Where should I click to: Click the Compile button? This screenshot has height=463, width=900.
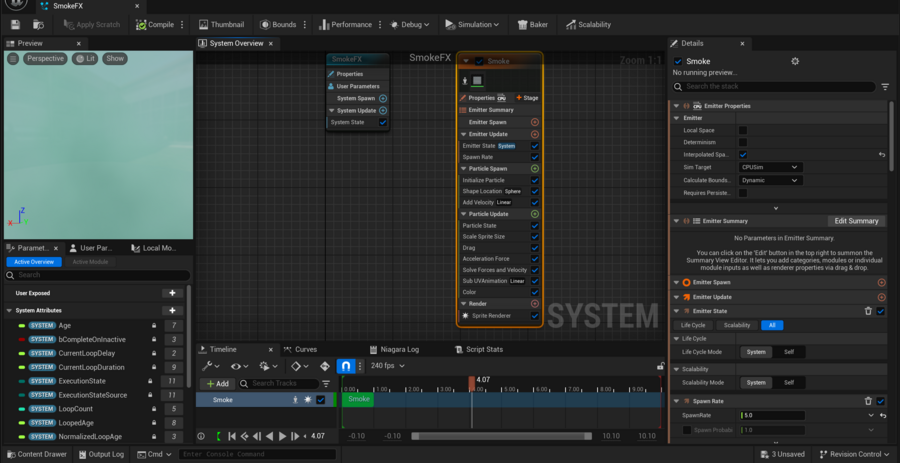155,25
